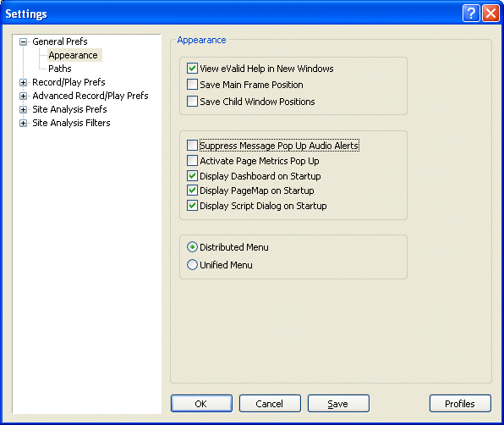This screenshot has width=504, height=425.
Task: Check Suppress Message Pop Up Audio Alerts
Action: point(192,145)
